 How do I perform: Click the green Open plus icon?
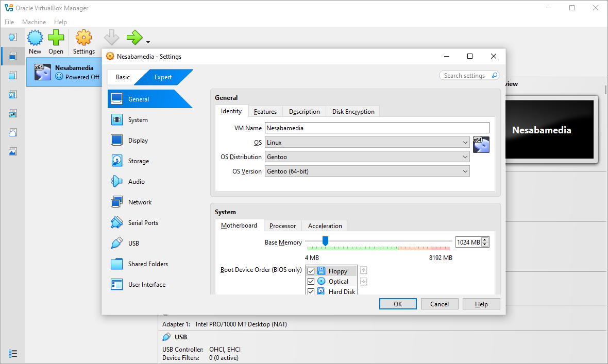pyautogui.click(x=56, y=38)
